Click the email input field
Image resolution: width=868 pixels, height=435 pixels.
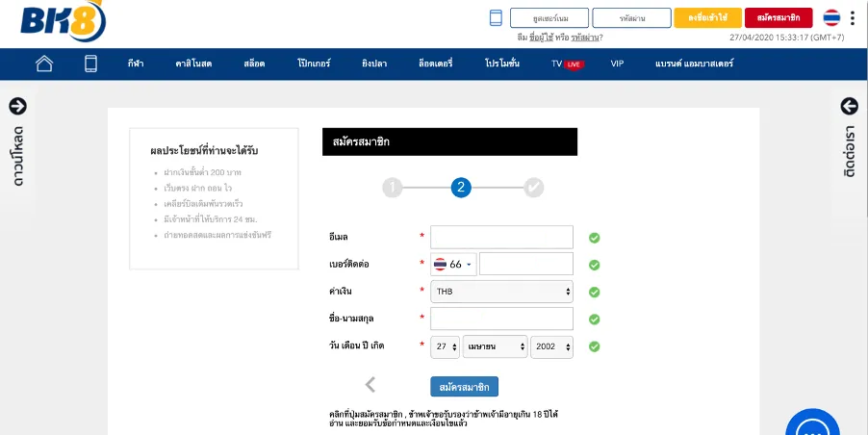point(501,237)
